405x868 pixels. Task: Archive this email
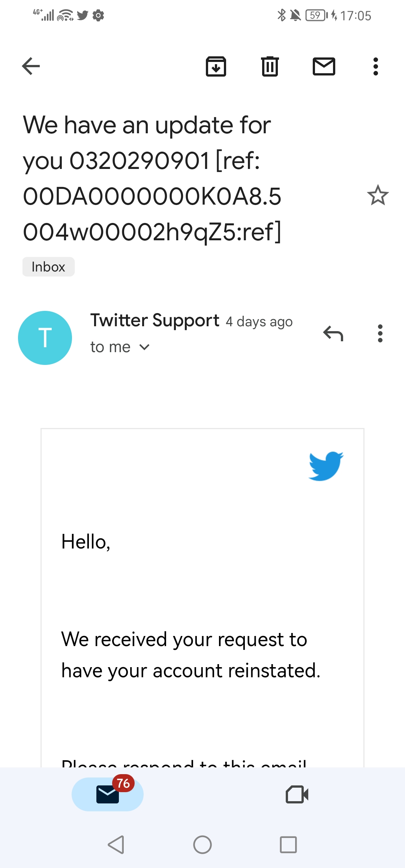(x=216, y=66)
